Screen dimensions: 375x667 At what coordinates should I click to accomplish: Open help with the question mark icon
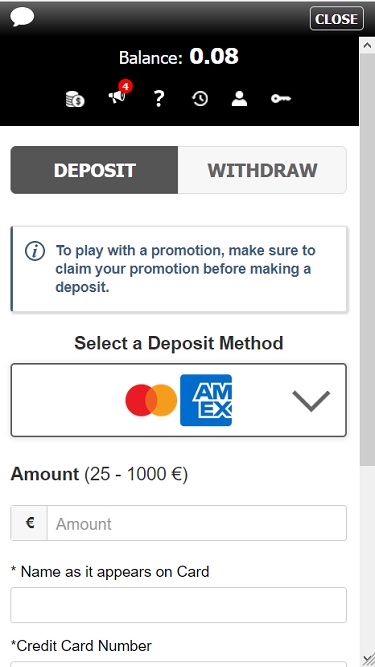click(159, 99)
